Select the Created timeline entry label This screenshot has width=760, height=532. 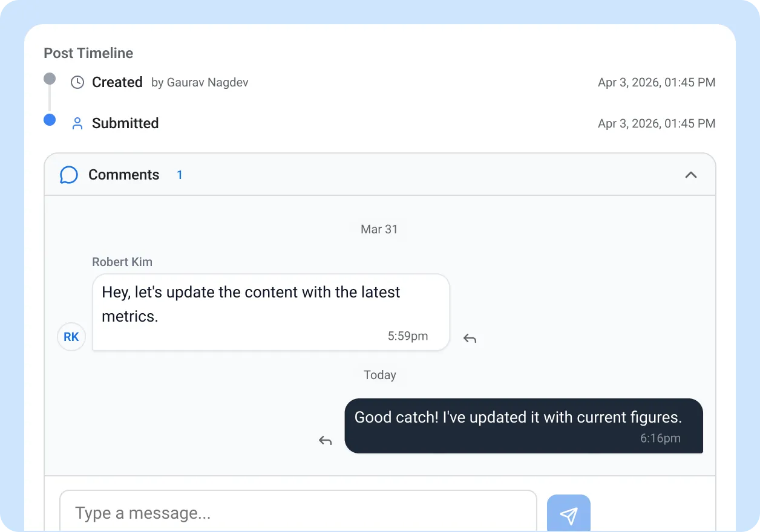(x=117, y=82)
